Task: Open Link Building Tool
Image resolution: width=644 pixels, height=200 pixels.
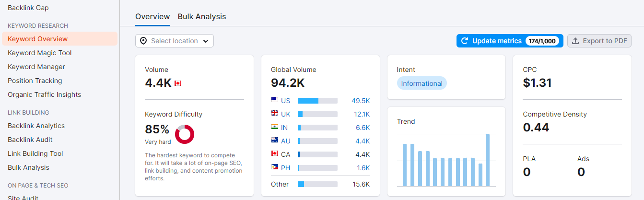Action: pyautogui.click(x=35, y=153)
